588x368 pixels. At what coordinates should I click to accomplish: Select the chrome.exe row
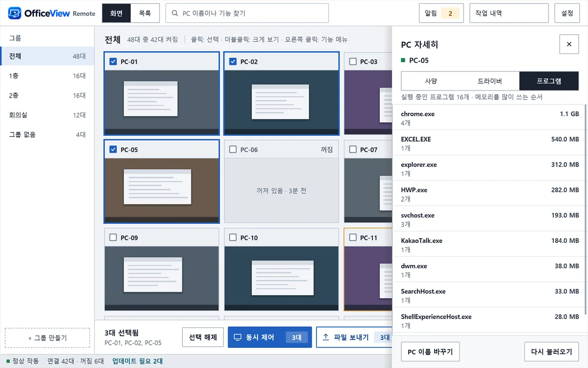(490, 117)
